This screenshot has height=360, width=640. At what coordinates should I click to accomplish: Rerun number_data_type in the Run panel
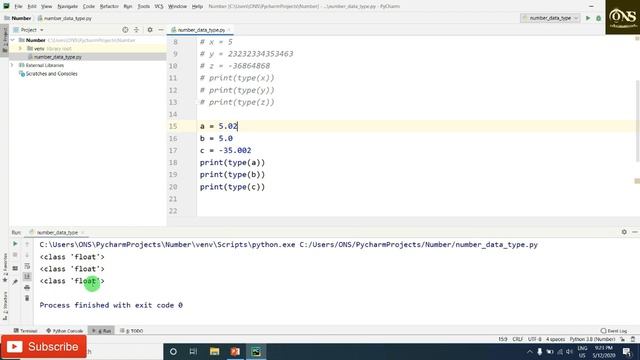coord(15,244)
